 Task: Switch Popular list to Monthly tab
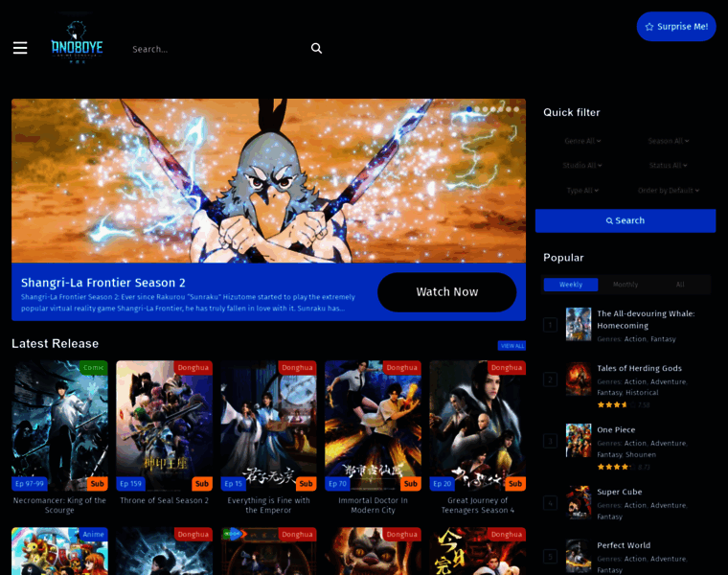pyautogui.click(x=626, y=285)
